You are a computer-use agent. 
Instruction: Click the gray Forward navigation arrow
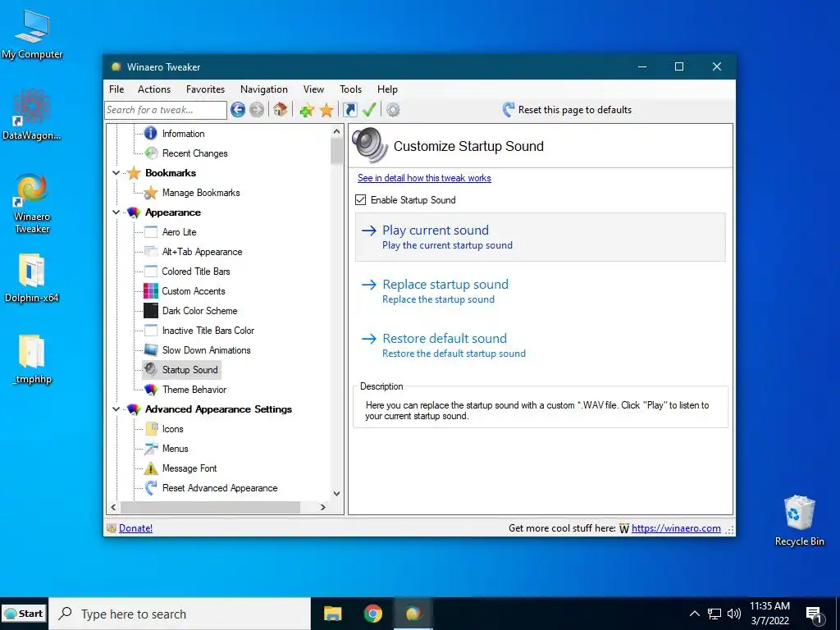257,110
